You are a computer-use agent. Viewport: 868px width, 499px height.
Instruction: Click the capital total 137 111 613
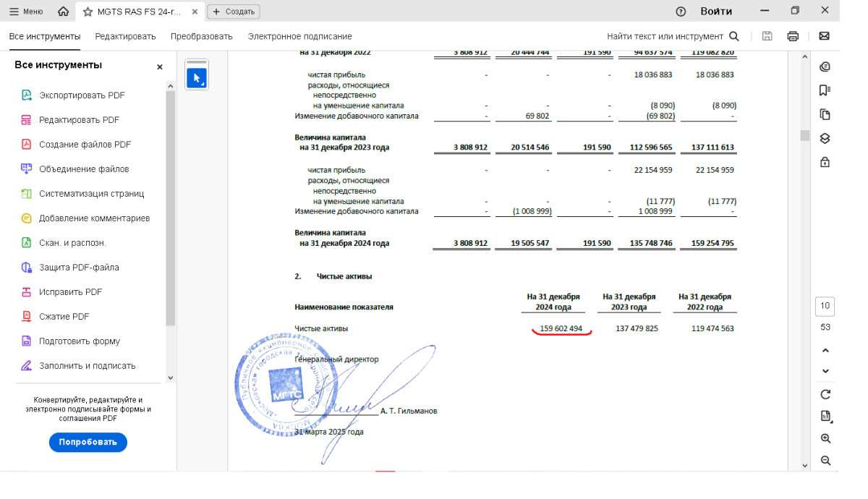tap(712, 148)
